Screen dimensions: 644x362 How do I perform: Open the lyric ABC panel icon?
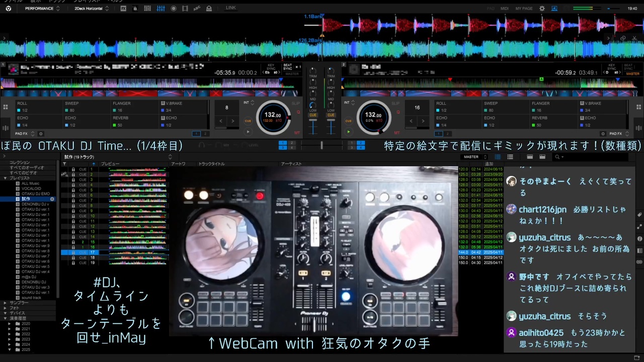197,9
